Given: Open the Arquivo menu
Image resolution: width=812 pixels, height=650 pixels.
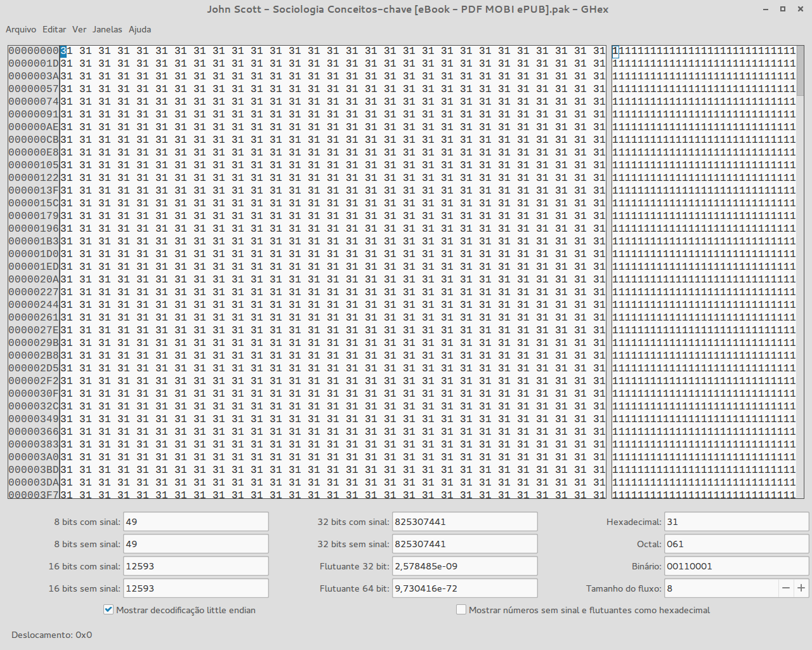Looking at the screenshot, I should pos(21,29).
